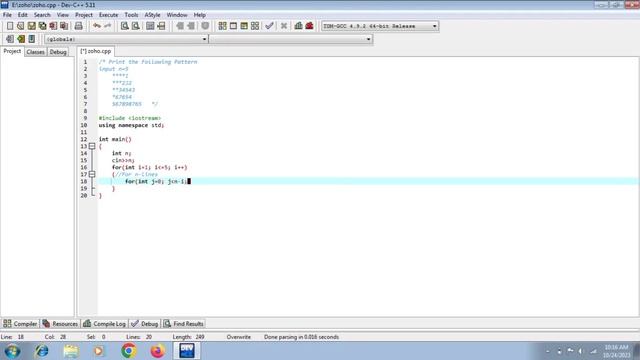Open the Edit menu
Viewport: 640px width, 360px height.
pos(22,15)
